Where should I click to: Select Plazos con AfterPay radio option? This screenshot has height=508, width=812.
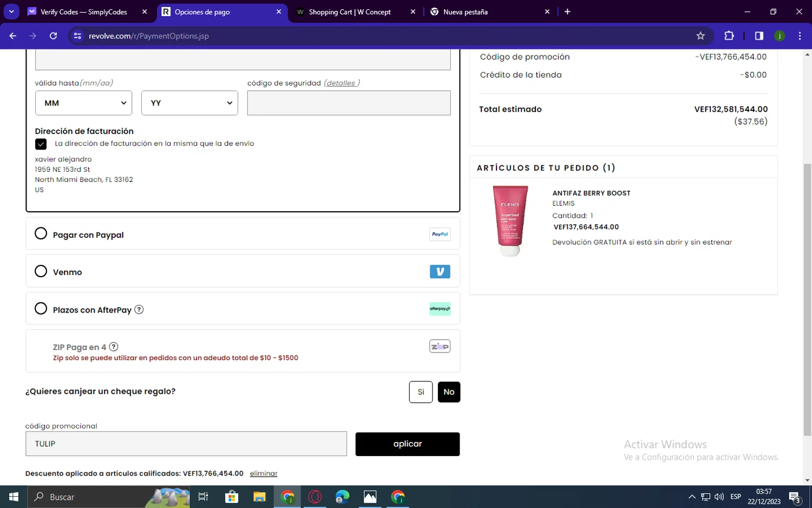coord(41,309)
